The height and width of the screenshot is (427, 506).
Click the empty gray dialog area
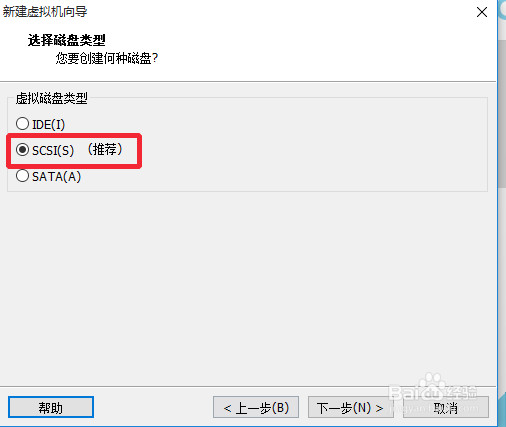(x=248, y=287)
